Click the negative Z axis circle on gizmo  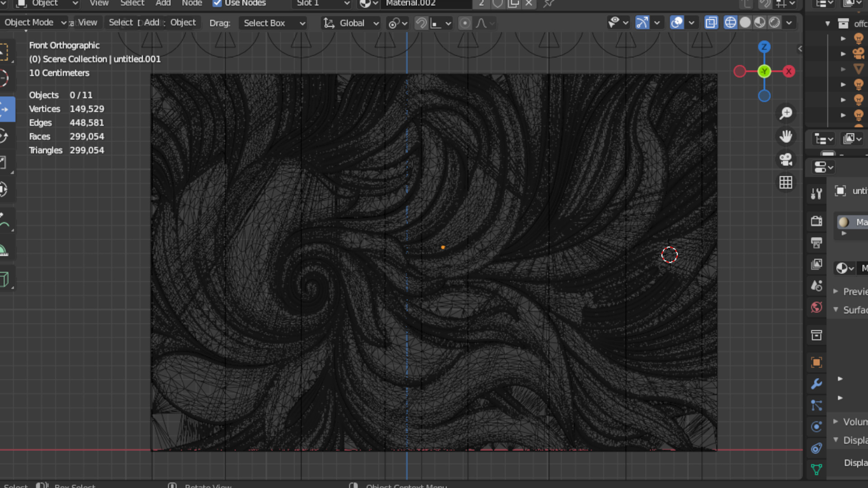coord(764,96)
